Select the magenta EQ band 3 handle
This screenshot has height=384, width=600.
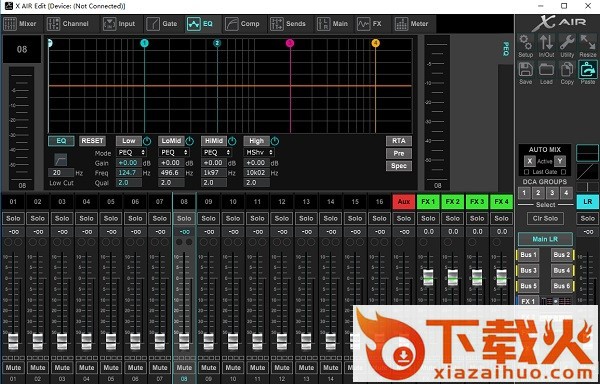click(x=290, y=43)
